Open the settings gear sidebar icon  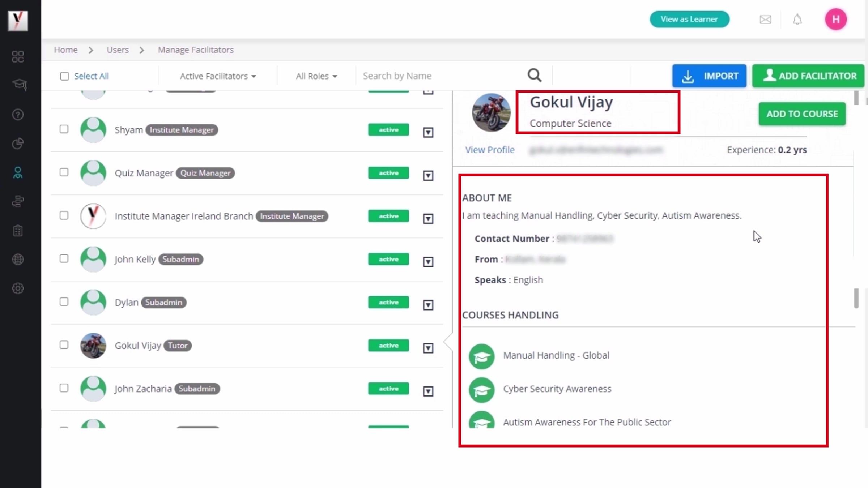tap(18, 288)
